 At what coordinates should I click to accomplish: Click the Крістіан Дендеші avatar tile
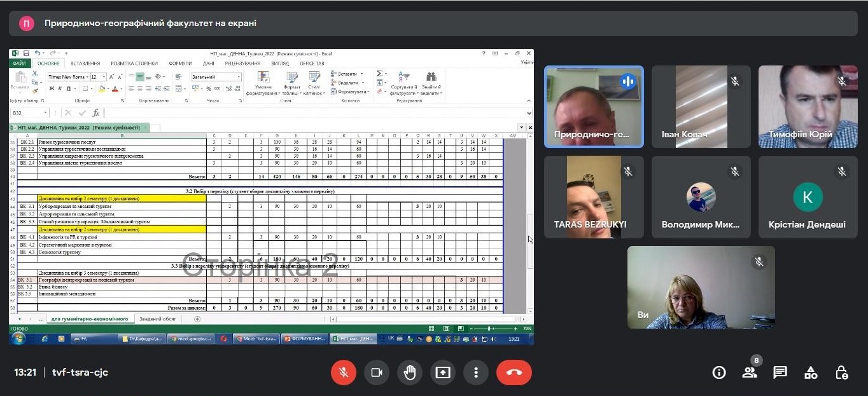(x=808, y=197)
